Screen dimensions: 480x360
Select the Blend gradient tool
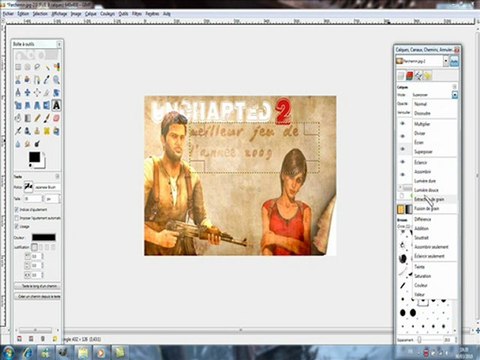pyautogui.click(x=28, y=118)
